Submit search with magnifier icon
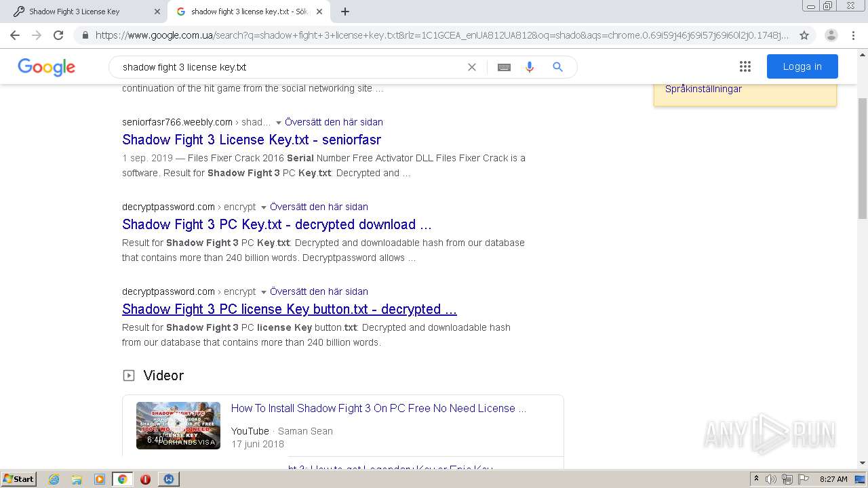Screen dimensions: 868x488 point(557,67)
